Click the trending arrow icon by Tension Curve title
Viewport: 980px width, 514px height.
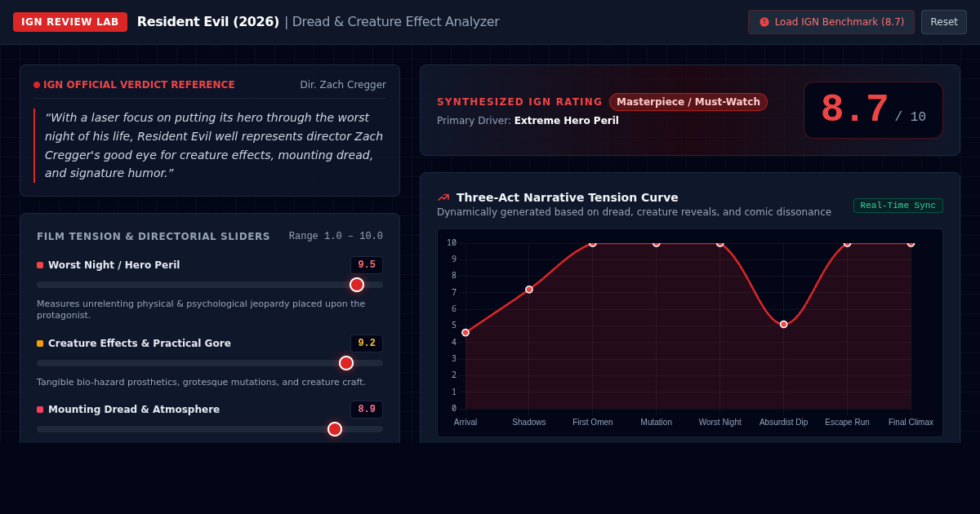click(443, 197)
